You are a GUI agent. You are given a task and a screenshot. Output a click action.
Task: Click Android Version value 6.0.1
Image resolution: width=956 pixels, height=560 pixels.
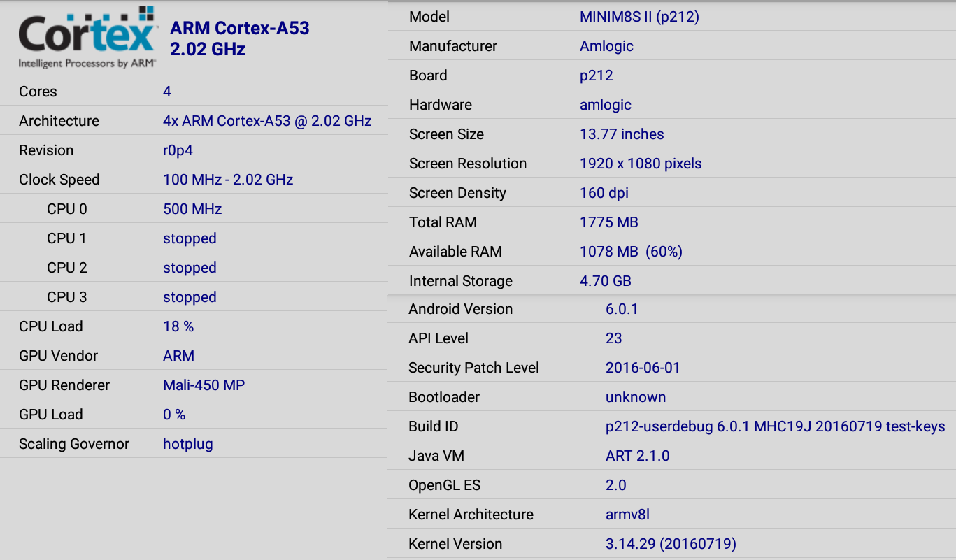(622, 309)
